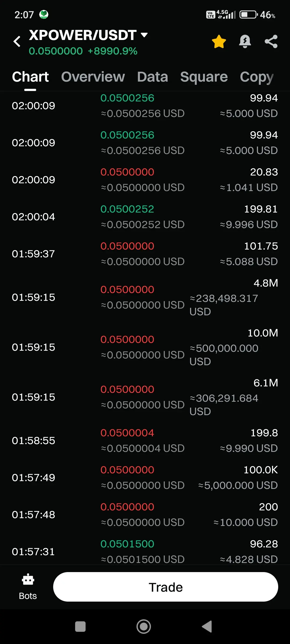
Task: Switch to the Data tab
Action: pyautogui.click(x=153, y=77)
